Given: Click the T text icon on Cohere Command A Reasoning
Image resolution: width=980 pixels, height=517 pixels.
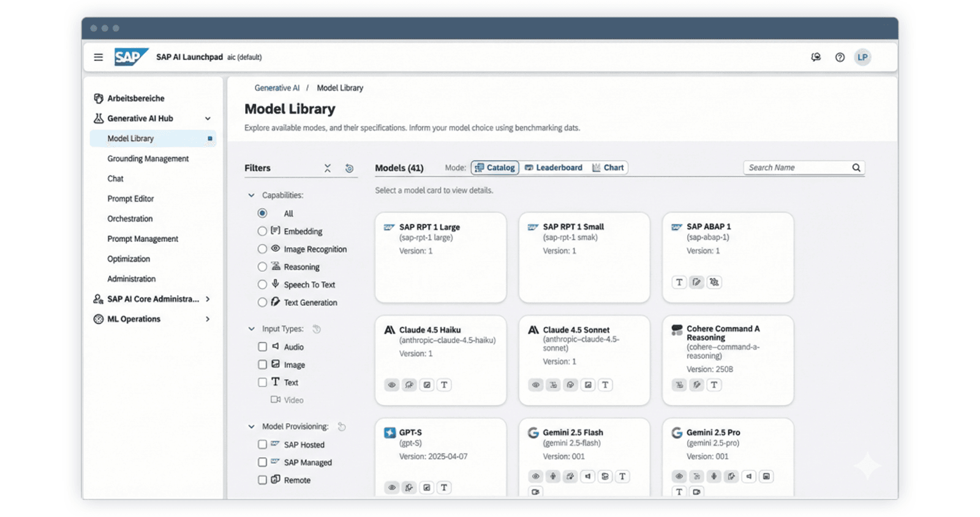Looking at the screenshot, I should coord(714,385).
